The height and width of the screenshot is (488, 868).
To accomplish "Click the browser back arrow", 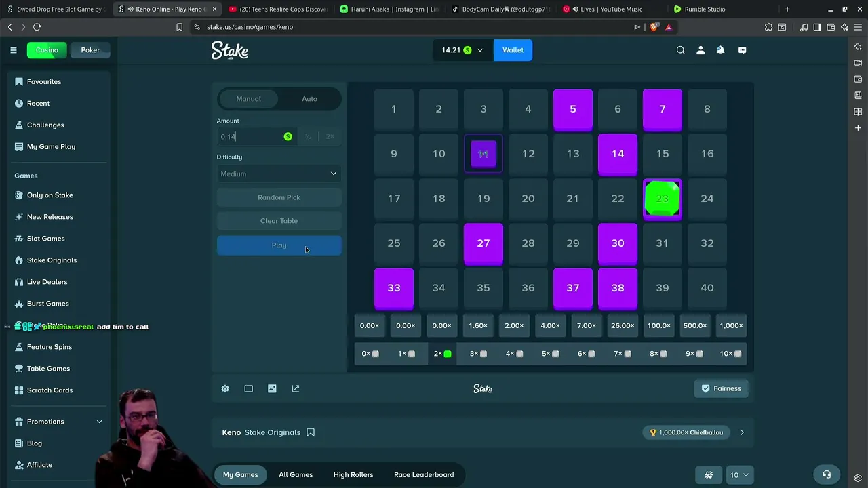I will pyautogui.click(x=9, y=27).
